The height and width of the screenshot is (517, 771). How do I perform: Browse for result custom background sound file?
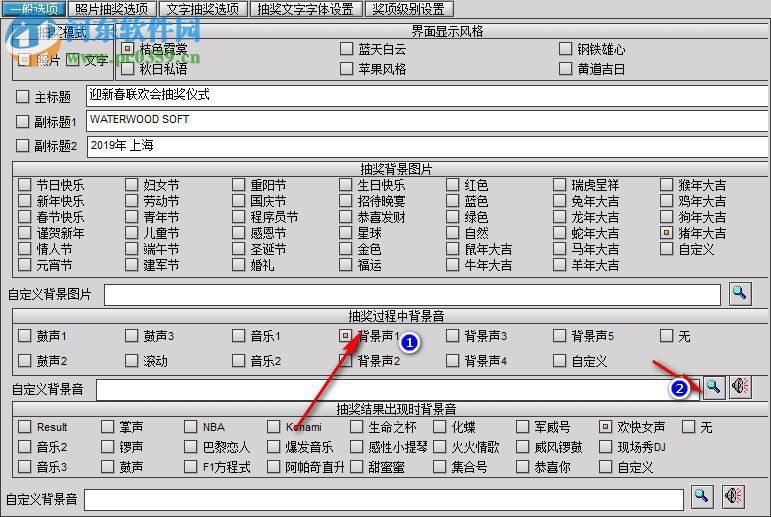coord(702,497)
